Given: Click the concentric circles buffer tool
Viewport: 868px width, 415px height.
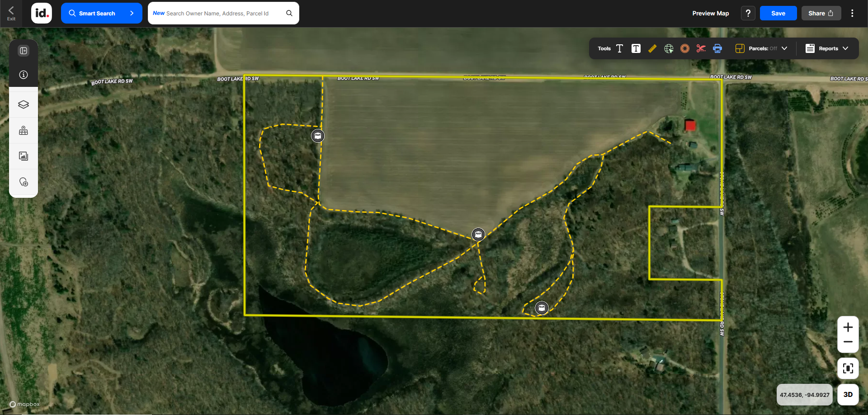Looking at the screenshot, I should point(684,48).
